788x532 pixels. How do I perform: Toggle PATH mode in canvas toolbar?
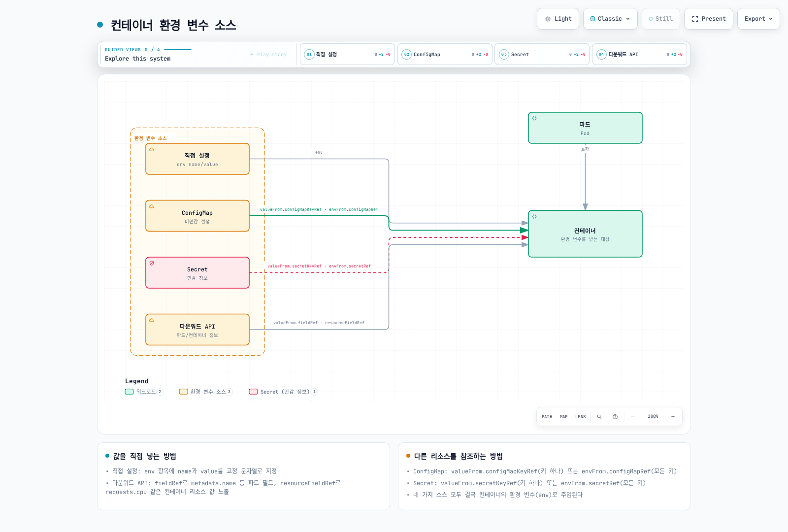[x=547, y=417]
